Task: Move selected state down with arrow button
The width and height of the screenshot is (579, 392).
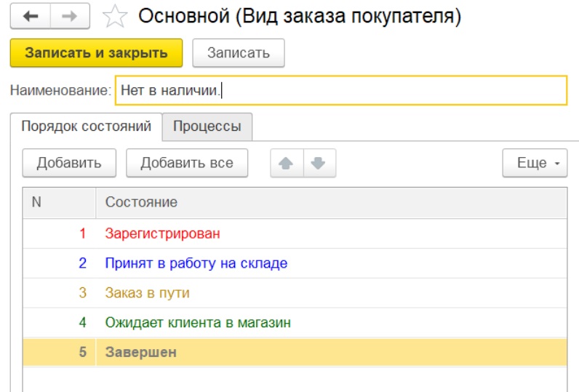Action: [318, 163]
